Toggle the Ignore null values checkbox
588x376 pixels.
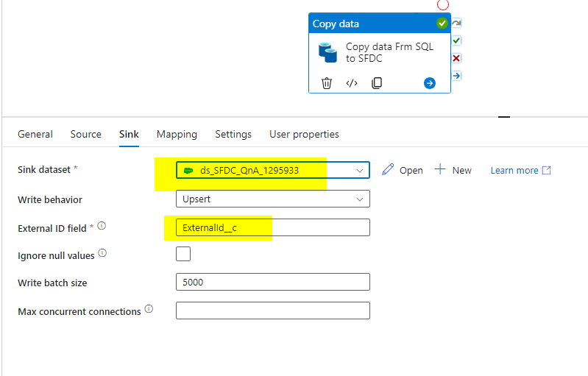(183, 254)
